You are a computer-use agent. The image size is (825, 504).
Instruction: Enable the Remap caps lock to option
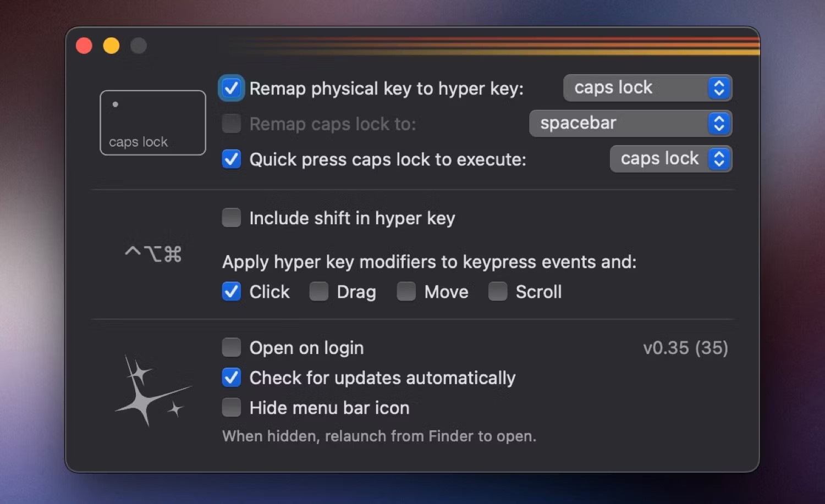click(231, 124)
